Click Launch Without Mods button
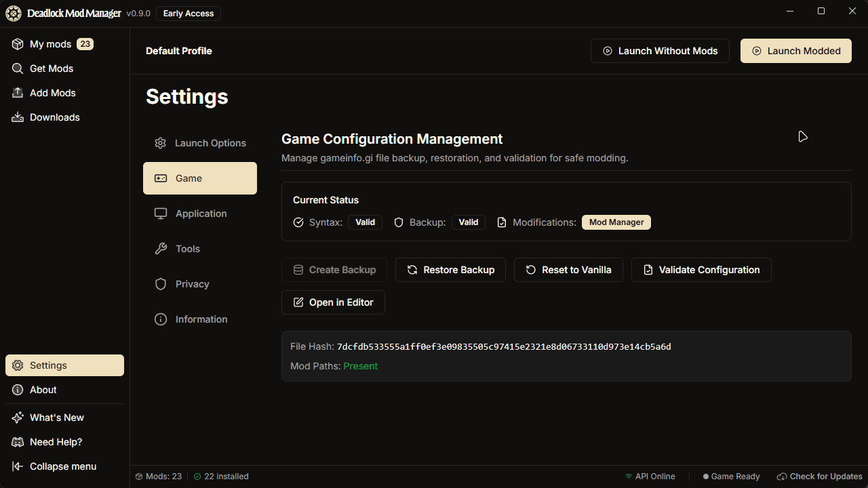 pos(660,51)
